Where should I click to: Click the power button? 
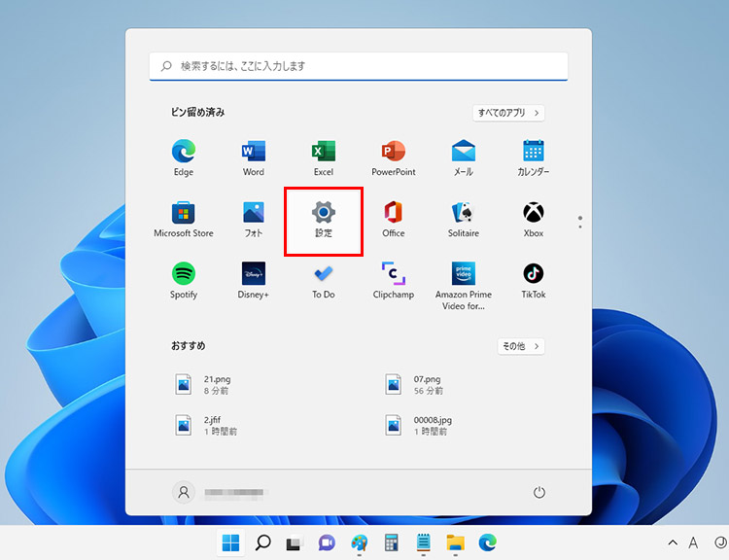[539, 493]
